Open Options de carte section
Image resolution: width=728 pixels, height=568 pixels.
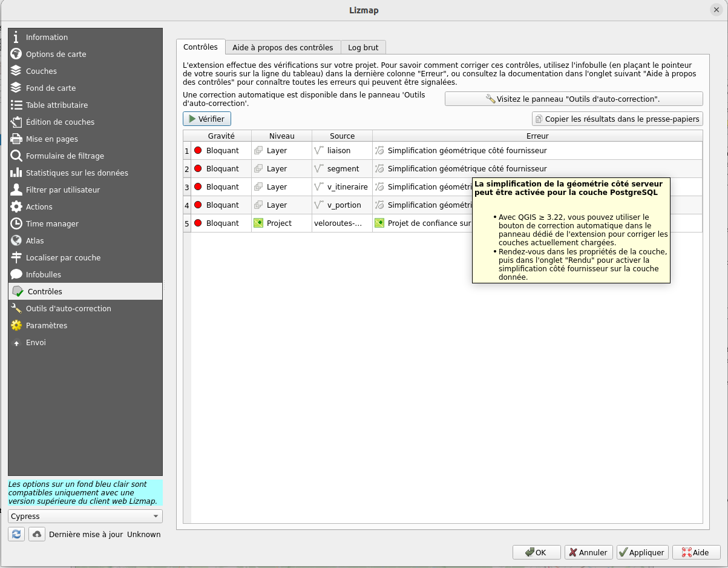(85, 54)
